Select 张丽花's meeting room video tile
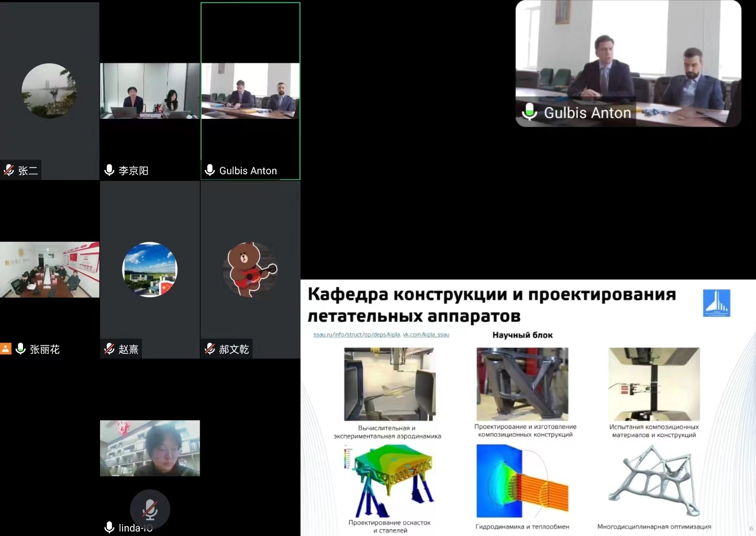 tap(50, 270)
